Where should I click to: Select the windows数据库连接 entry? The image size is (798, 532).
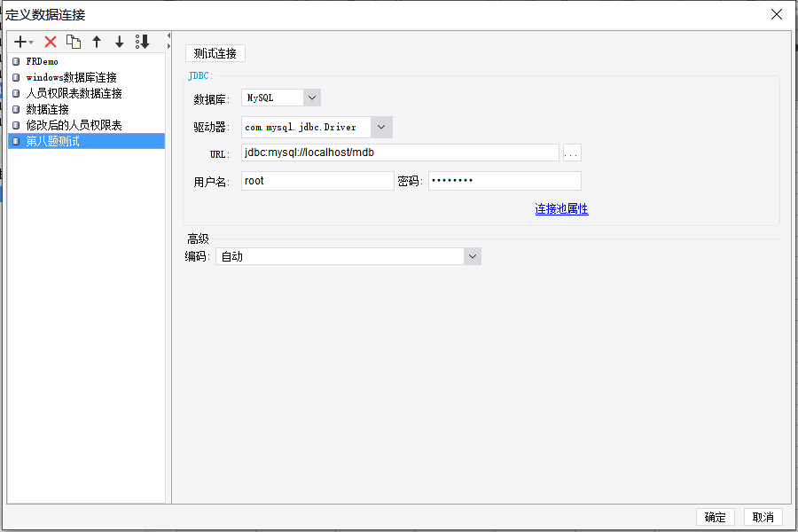point(87,77)
